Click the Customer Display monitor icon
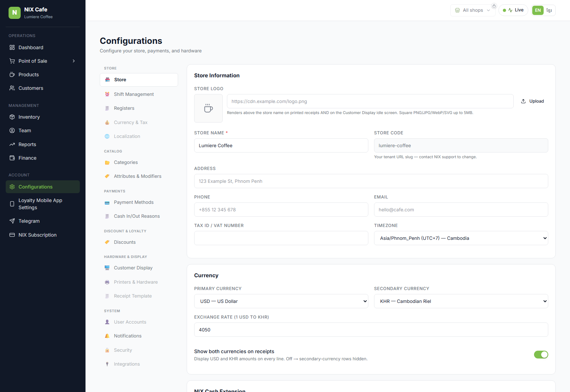The image size is (570, 392). [x=107, y=268]
